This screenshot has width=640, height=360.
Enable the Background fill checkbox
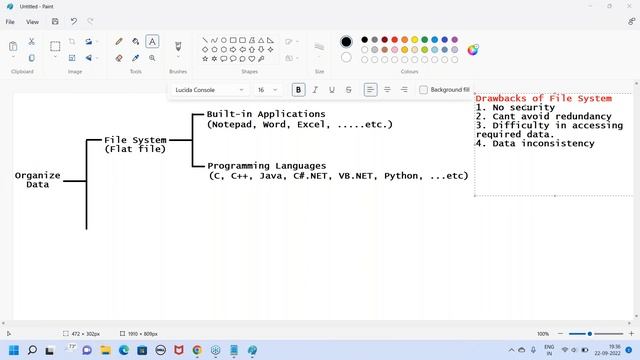[x=423, y=90]
